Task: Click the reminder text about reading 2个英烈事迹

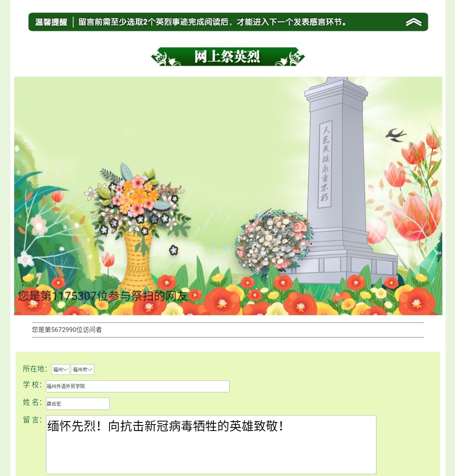Action: pyautogui.click(x=212, y=22)
